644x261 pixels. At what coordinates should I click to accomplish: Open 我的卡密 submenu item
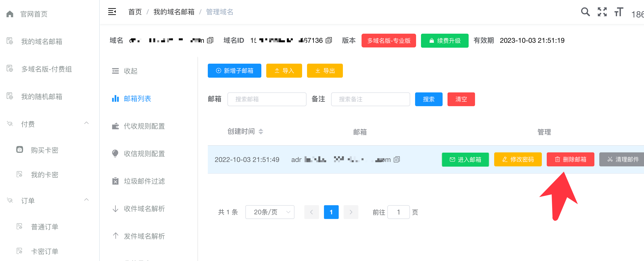tap(44, 175)
